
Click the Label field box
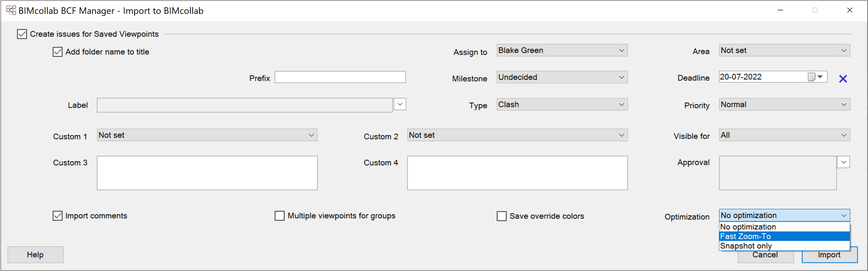(245, 105)
